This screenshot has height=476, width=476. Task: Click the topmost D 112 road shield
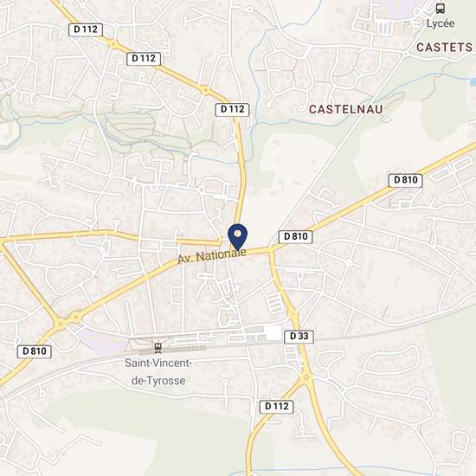click(x=86, y=29)
